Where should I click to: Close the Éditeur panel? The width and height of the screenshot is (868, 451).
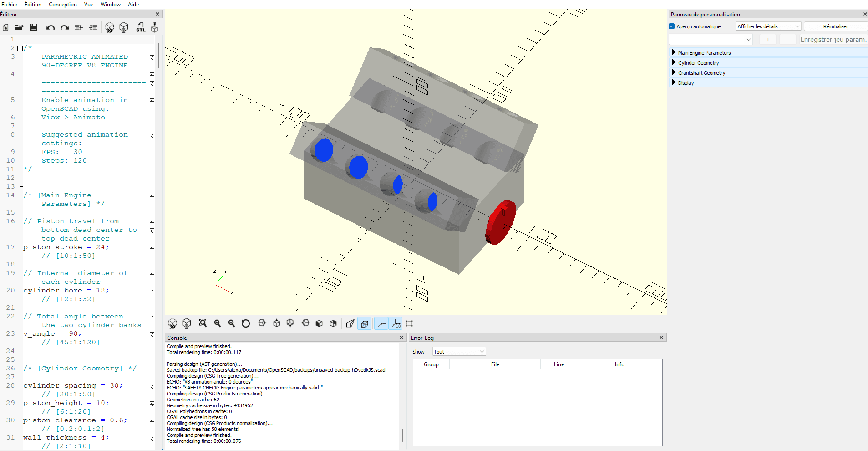coord(157,14)
